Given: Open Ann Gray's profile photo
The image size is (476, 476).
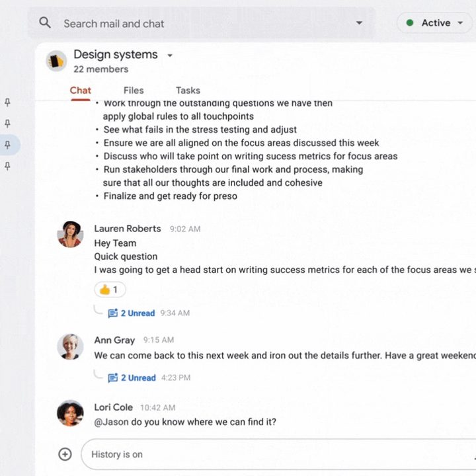Looking at the screenshot, I should (71, 347).
